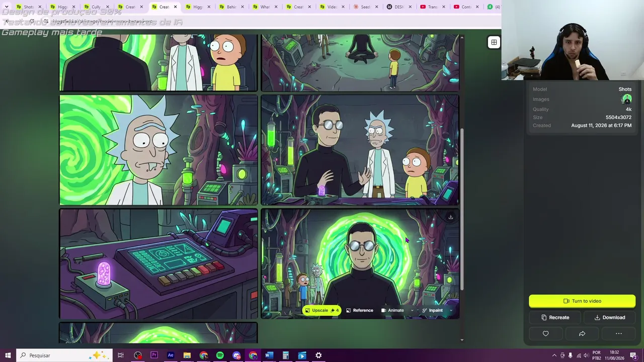Click the size value 5504x3072
The width and height of the screenshot is (644, 362).
tap(618, 117)
